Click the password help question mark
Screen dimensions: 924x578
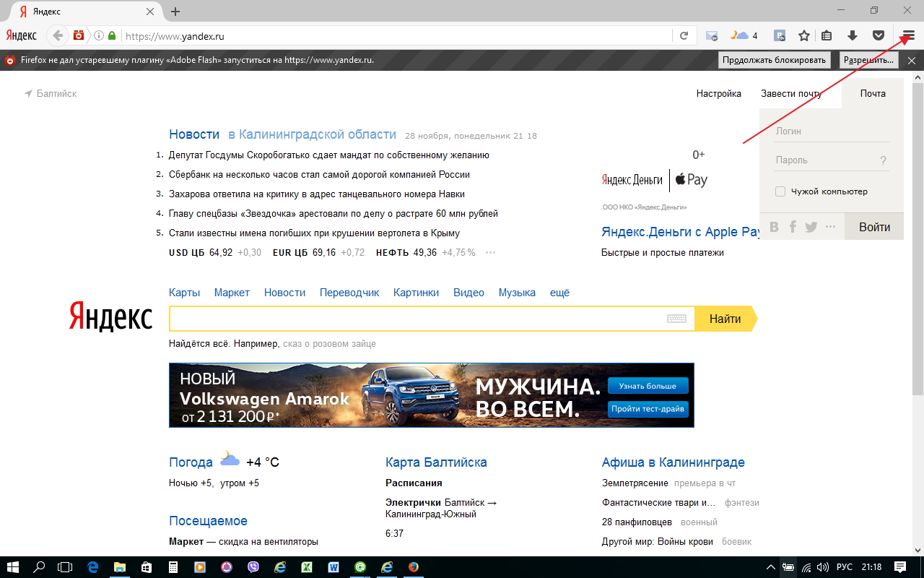883,160
